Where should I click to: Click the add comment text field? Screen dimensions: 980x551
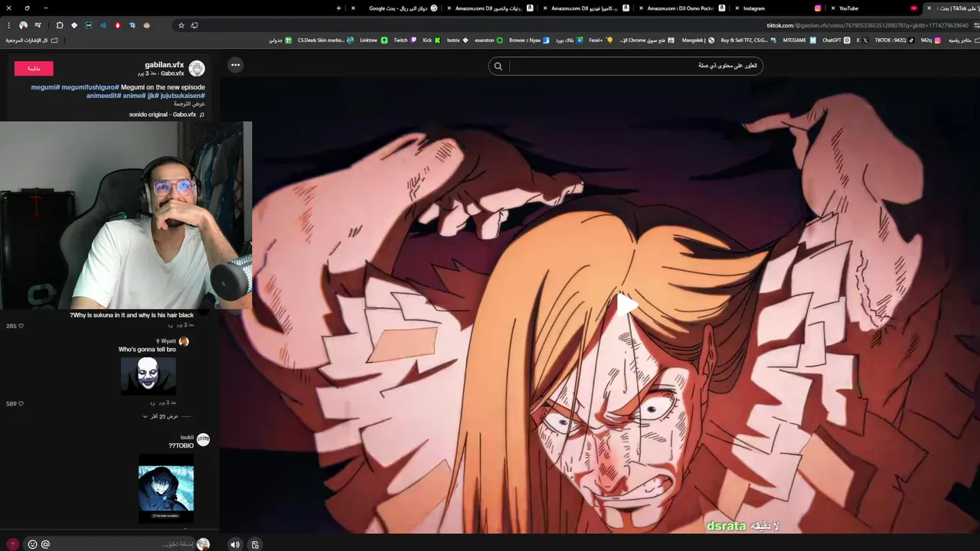pyautogui.click(x=122, y=544)
